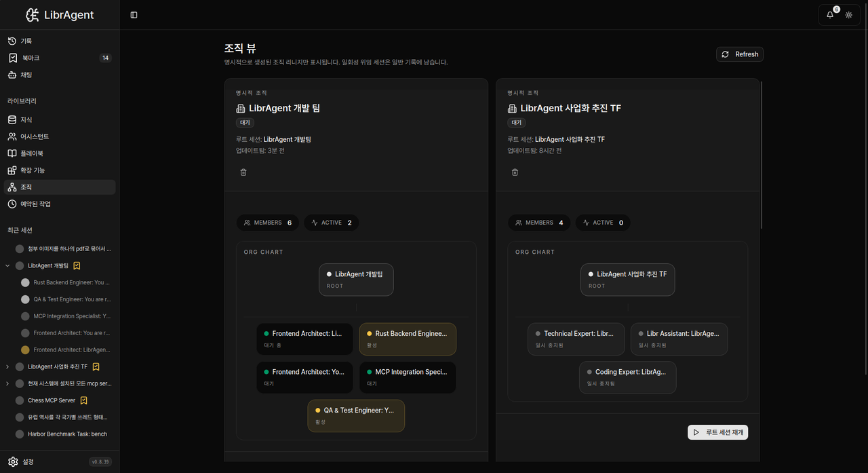Select Libr Assistant: LibrAge... node
This screenshot has height=473, width=868.
click(x=679, y=339)
